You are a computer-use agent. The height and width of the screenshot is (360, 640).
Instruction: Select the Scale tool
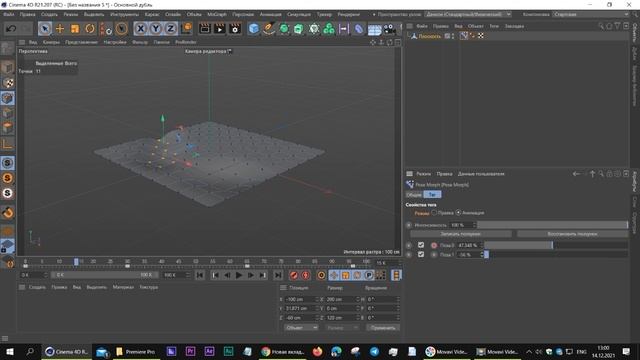point(75,29)
